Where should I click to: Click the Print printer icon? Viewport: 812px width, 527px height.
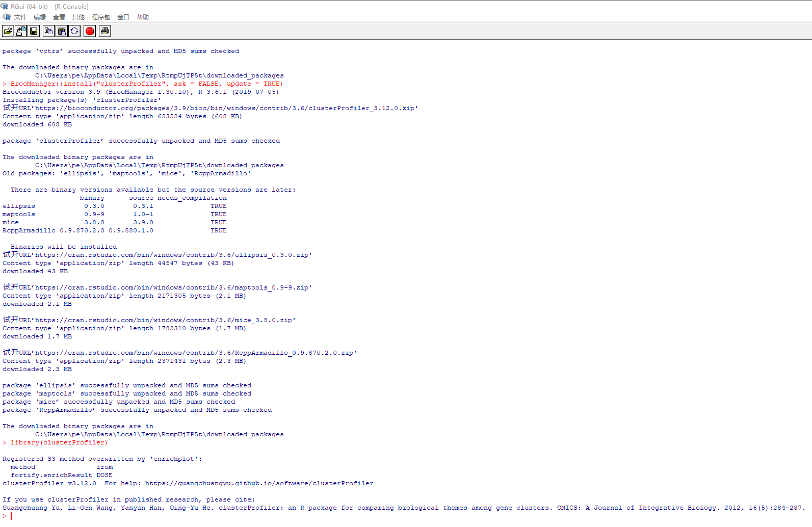(105, 31)
